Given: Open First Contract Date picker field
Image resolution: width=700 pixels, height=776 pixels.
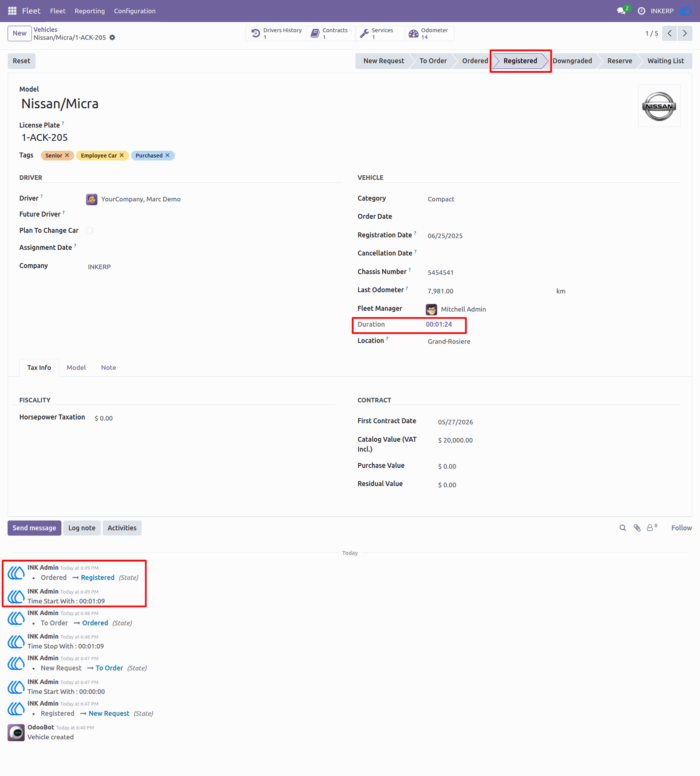Looking at the screenshot, I should click(x=558, y=422).
